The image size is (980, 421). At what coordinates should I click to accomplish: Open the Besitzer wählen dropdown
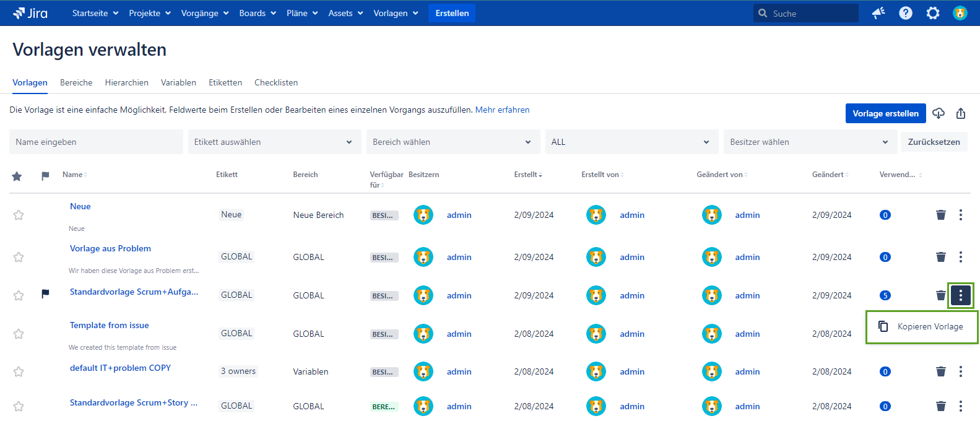click(810, 142)
